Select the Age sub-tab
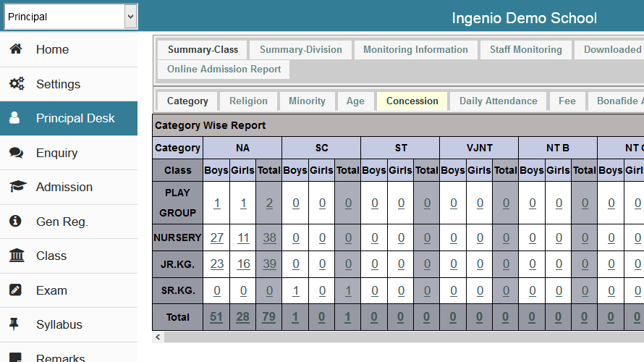This screenshot has width=644, height=362. [x=355, y=101]
